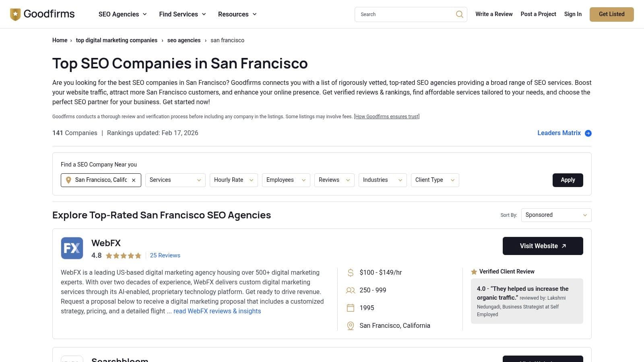Viewport: 644px width, 362px height.
Task: Go to Home breadcrumb
Action: pyautogui.click(x=60, y=40)
